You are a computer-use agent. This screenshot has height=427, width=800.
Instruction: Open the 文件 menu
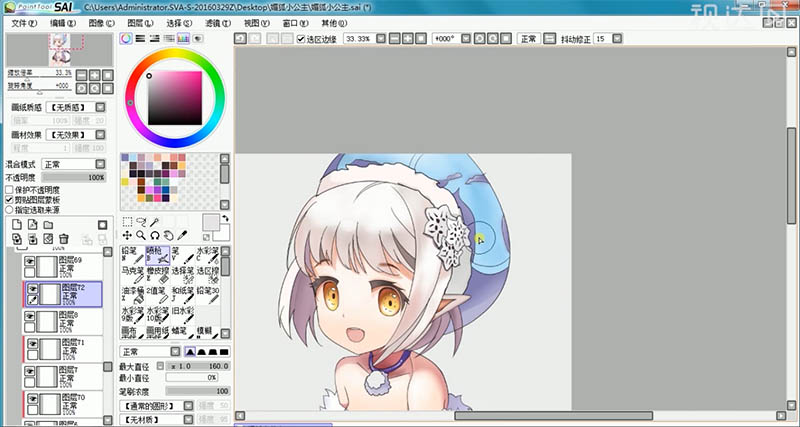[24, 23]
